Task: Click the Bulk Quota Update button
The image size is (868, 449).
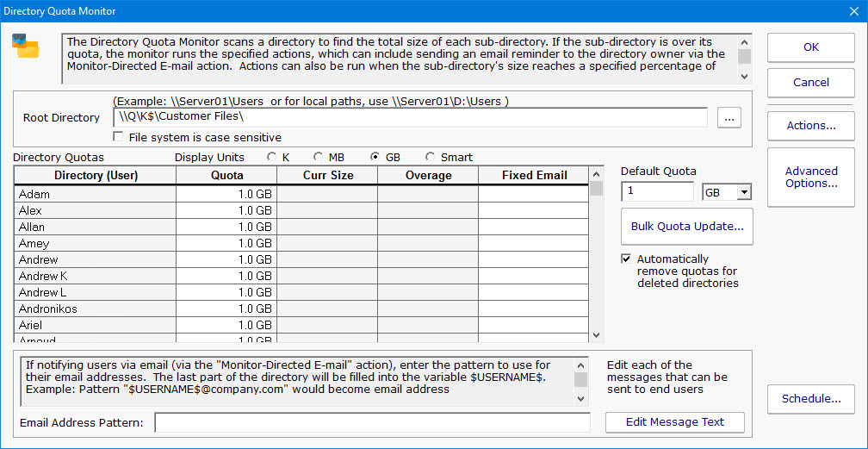Action: point(686,227)
